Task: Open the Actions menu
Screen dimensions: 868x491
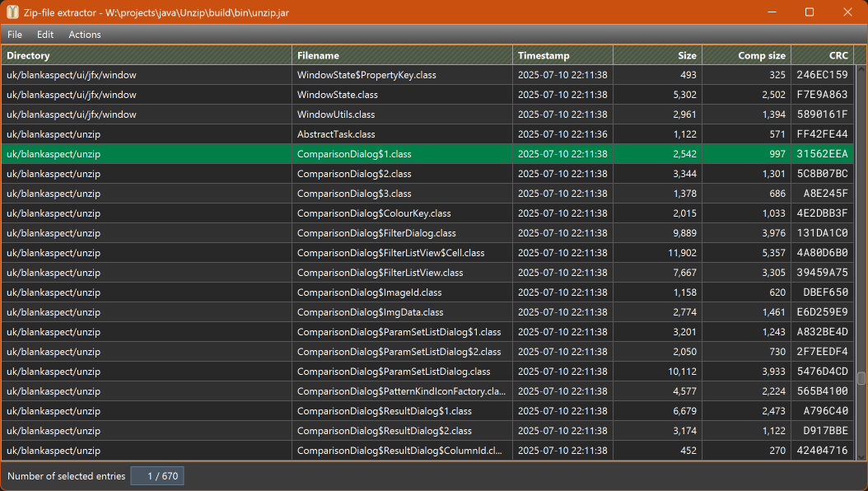Action: tap(85, 35)
